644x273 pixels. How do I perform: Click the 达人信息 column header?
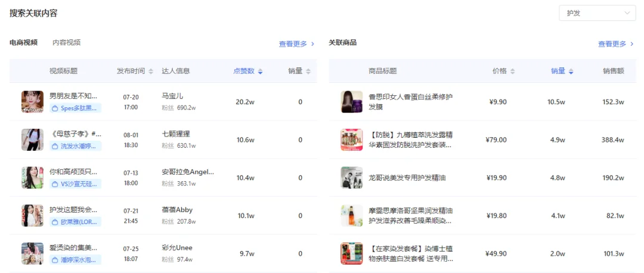tap(176, 71)
